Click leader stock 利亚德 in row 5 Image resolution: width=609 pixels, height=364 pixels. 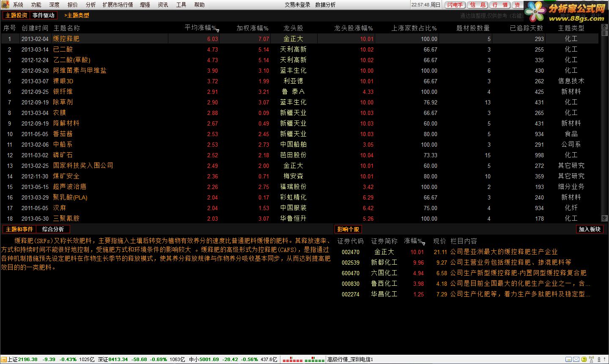tap(293, 81)
